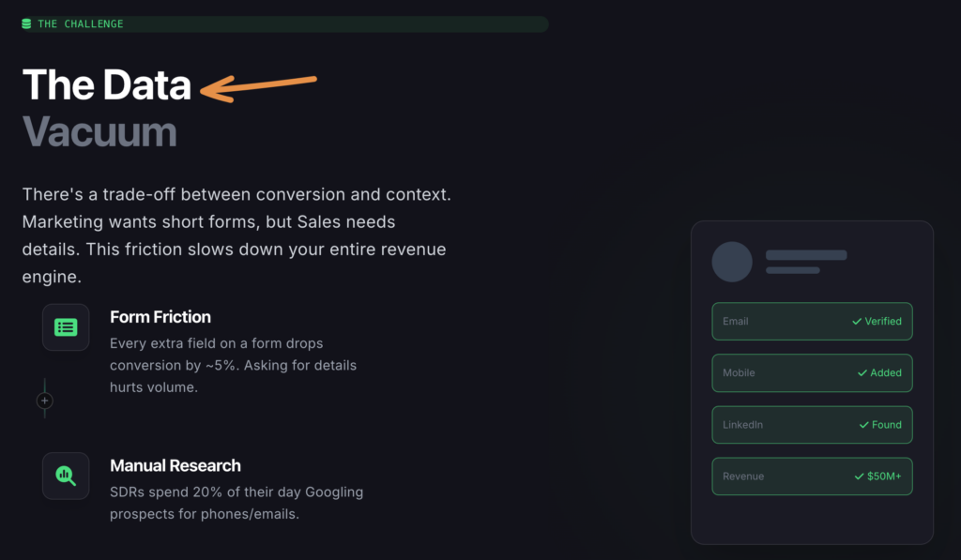961x560 pixels.
Task: Click the name placeholder bar beside the avatar
Action: click(806, 255)
